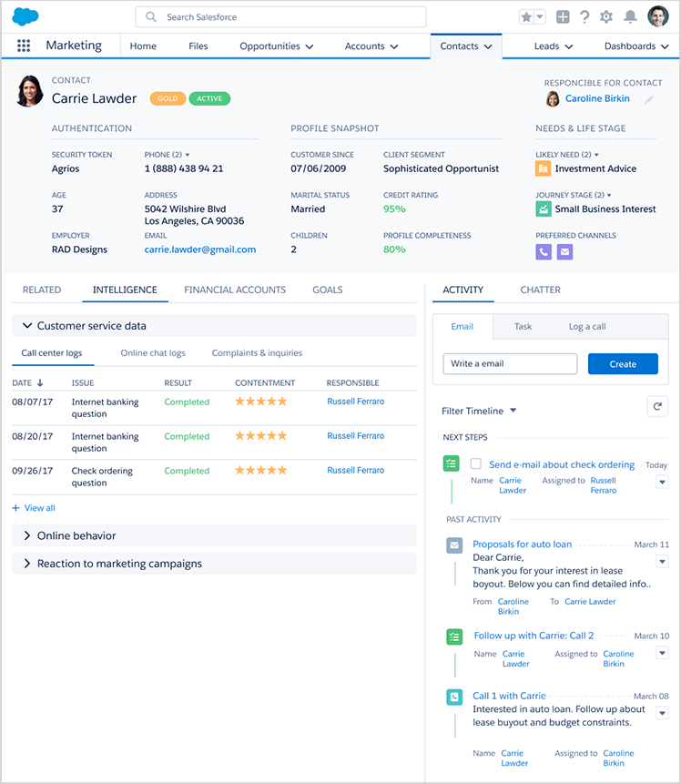681x784 pixels.
Task: Open the Proposals for auto loan link
Action: (522, 544)
